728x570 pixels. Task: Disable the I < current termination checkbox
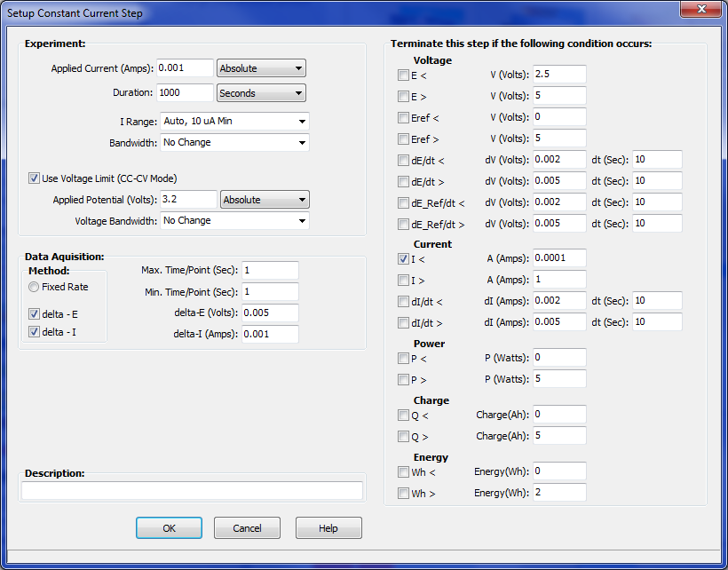(403, 259)
